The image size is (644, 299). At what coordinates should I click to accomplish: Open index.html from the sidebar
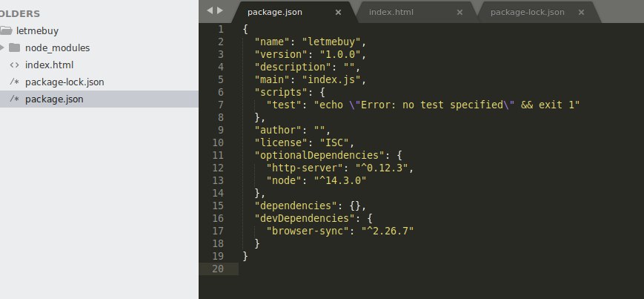pos(50,65)
